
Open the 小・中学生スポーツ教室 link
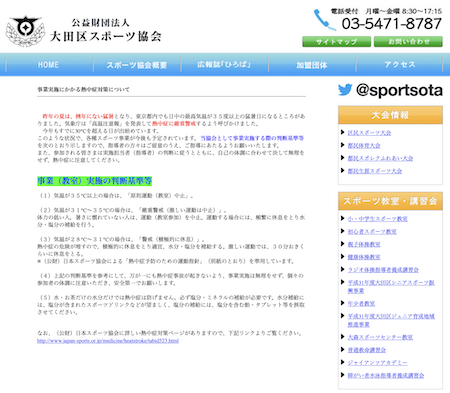click(x=378, y=219)
